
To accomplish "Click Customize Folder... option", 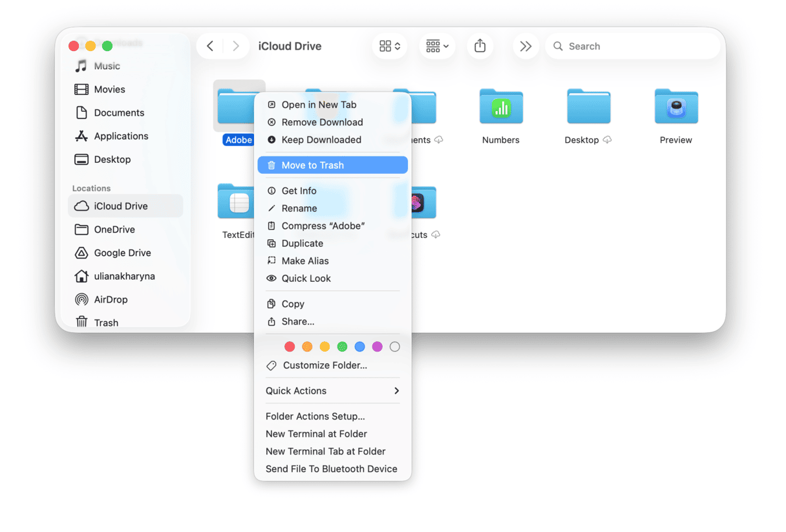I will (324, 365).
